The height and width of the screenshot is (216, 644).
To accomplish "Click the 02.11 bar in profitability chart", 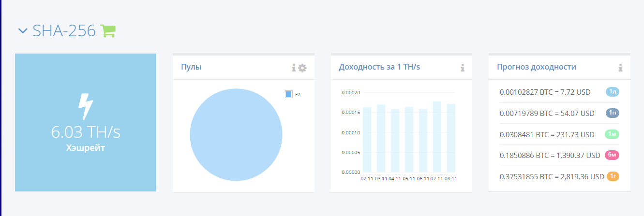I will click(367, 140).
